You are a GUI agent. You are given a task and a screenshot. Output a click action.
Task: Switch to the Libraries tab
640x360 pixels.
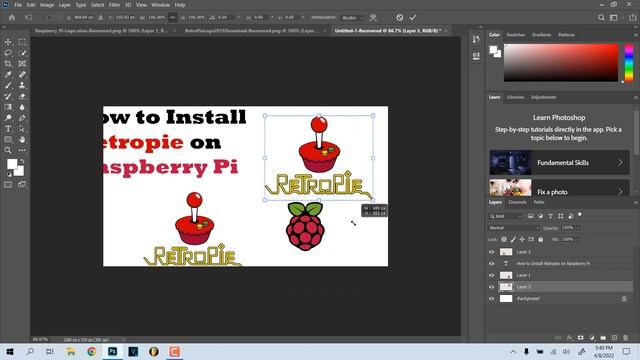[515, 97]
